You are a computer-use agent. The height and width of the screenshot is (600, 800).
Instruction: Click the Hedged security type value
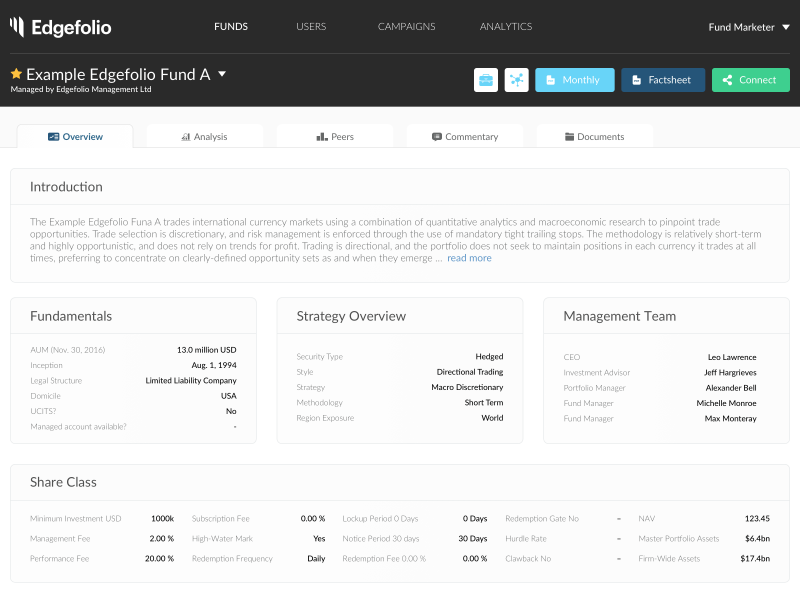(489, 357)
